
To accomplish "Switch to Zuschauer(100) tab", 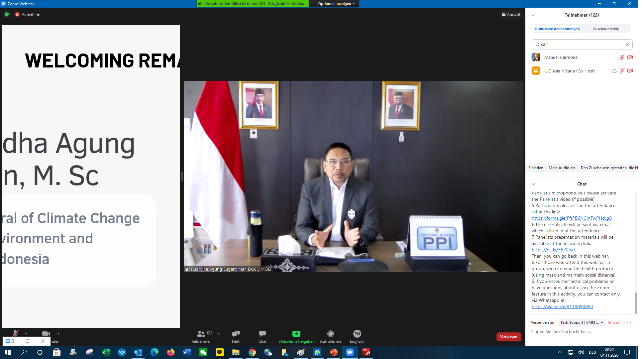I will [606, 29].
